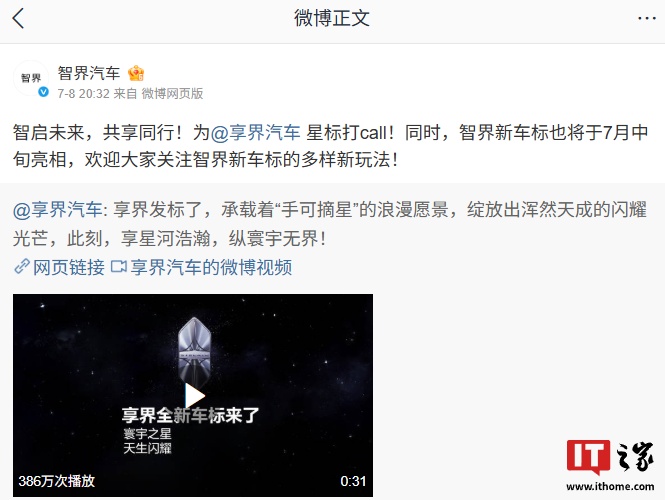Screen dimensions: 665x500
Task: Click the 微博网页版 source label
Action: (172, 93)
